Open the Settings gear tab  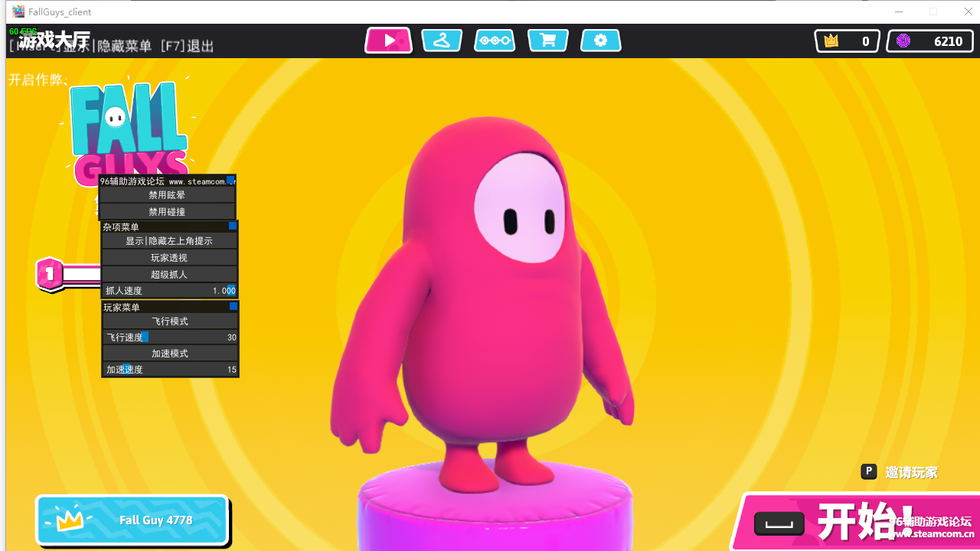tap(601, 41)
